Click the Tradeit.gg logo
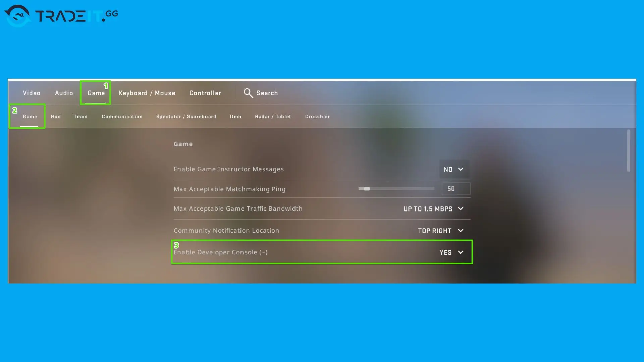The width and height of the screenshot is (644, 362). (x=61, y=16)
